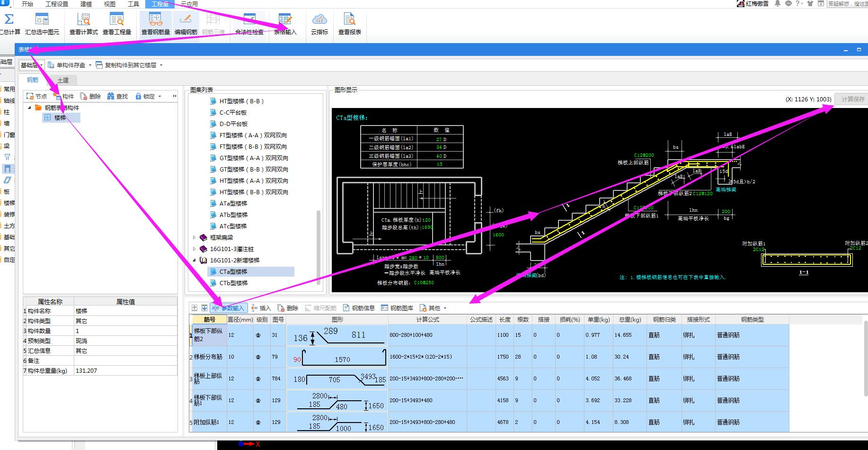Open 表格输入 tool

tap(285, 24)
